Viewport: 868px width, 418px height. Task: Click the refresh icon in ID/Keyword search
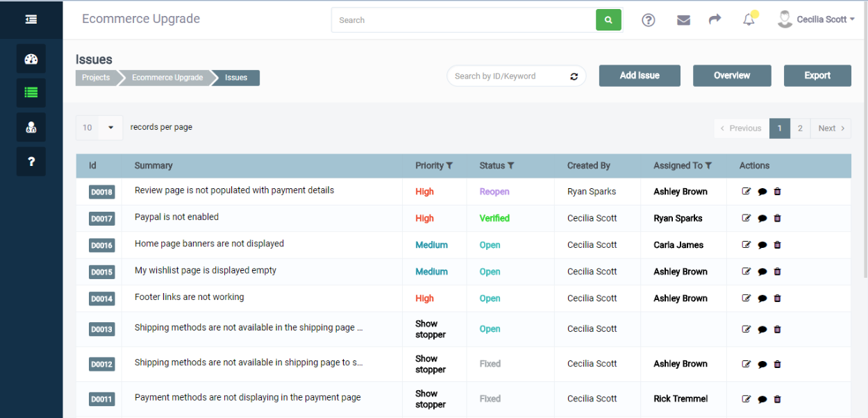coord(574,76)
